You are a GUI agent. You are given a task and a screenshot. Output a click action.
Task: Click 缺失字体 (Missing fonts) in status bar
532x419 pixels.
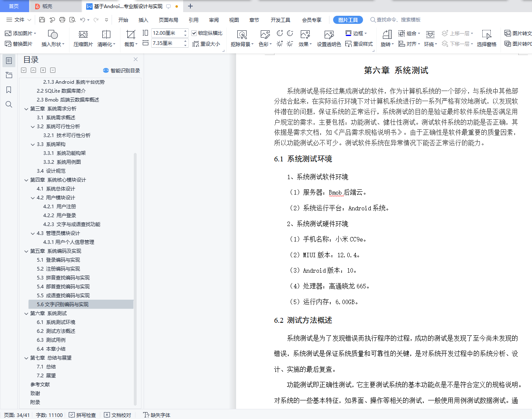(157, 415)
